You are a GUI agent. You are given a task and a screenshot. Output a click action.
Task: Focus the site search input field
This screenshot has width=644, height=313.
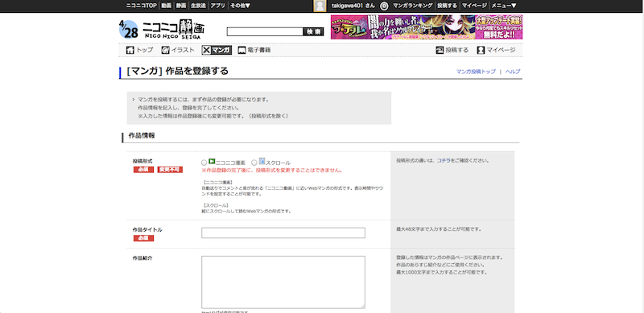(x=265, y=31)
